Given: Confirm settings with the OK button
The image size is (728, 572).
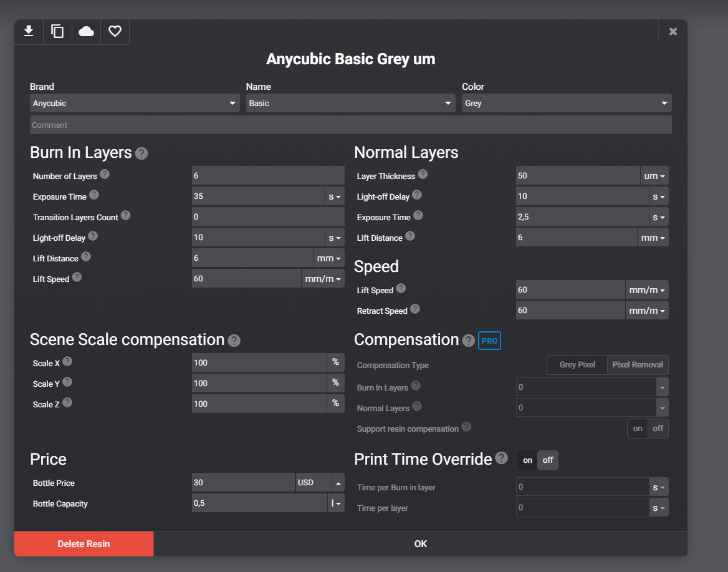Looking at the screenshot, I should (420, 544).
